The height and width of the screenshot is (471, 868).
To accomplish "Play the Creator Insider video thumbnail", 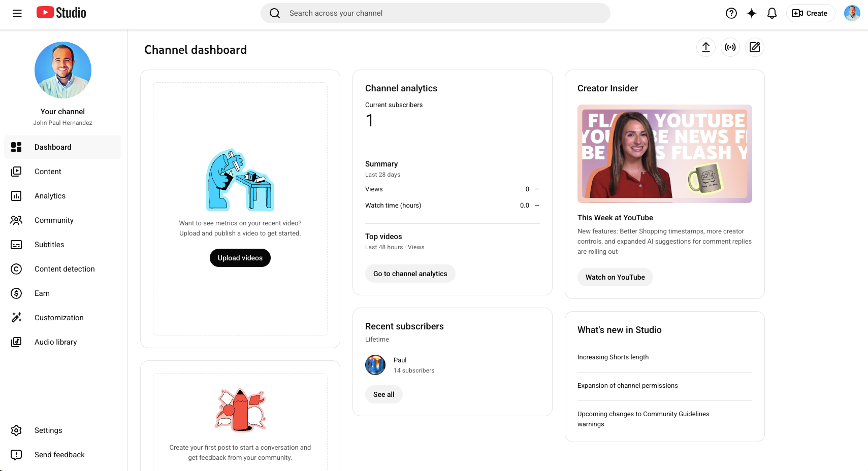I will click(664, 153).
